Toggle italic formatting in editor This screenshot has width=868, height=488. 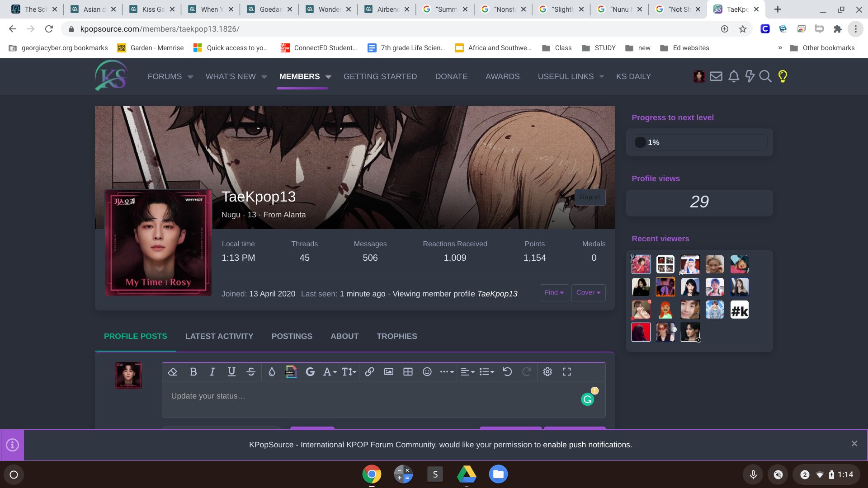[212, 372]
